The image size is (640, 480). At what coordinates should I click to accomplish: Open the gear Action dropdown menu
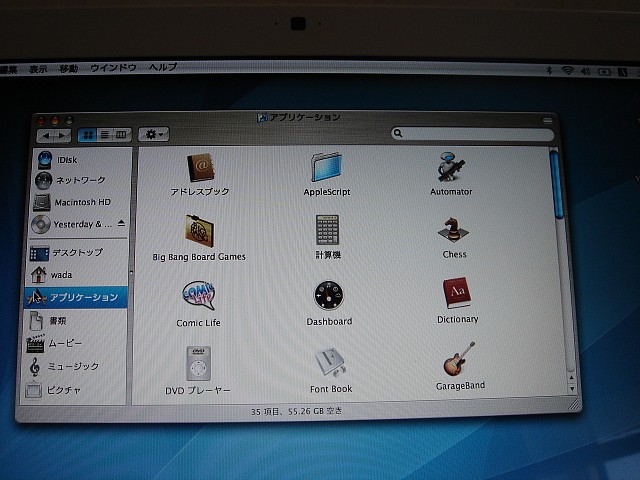tap(155, 134)
